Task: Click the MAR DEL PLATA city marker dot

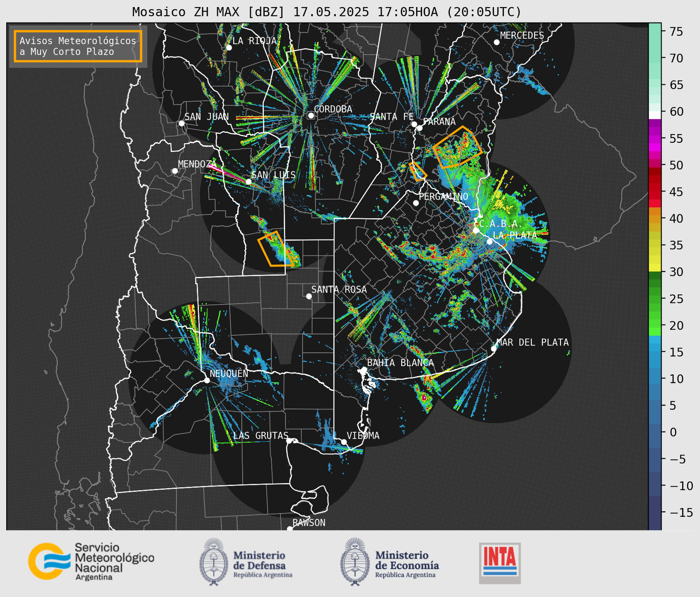Action: tap(494, 349)
